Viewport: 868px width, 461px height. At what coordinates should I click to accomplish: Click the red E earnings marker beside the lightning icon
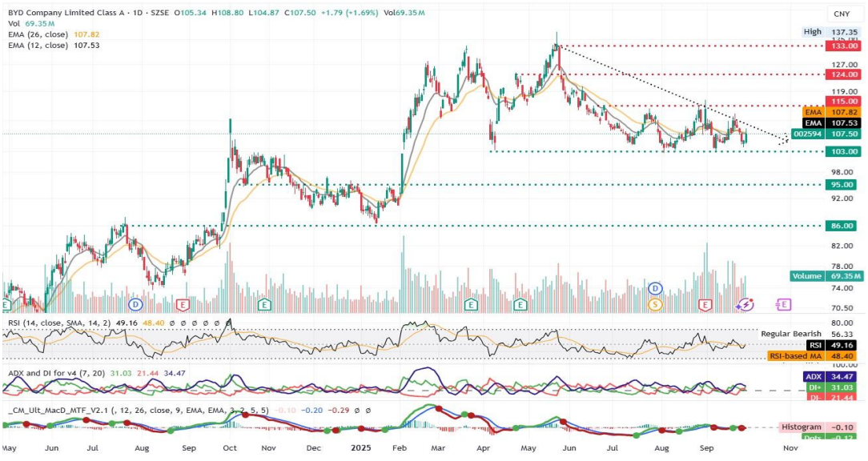(x=705, y=304)
